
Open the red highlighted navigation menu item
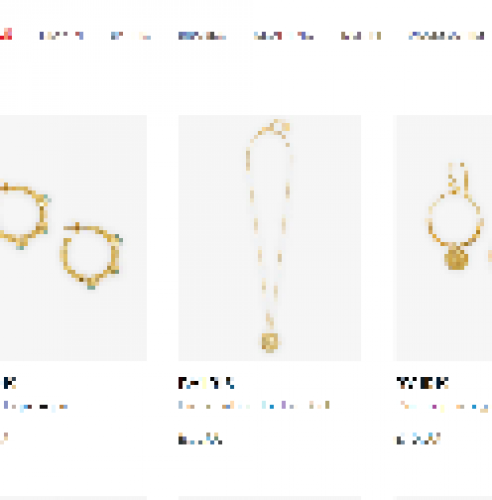[x=6, y=35]
